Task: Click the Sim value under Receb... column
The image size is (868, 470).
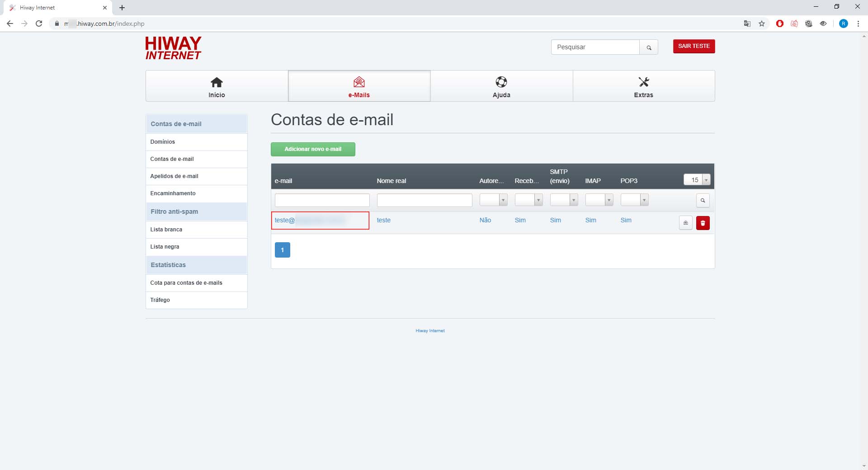Action: 520,220
